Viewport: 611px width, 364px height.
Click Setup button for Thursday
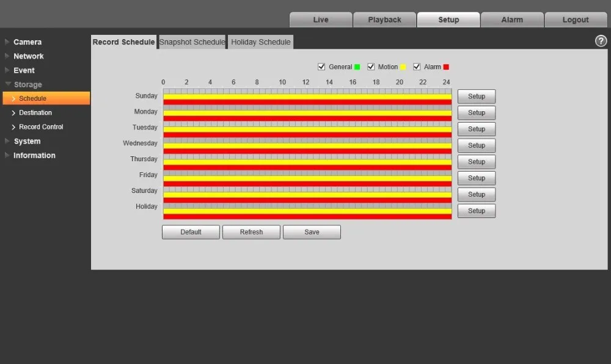(x=476, y=162)
